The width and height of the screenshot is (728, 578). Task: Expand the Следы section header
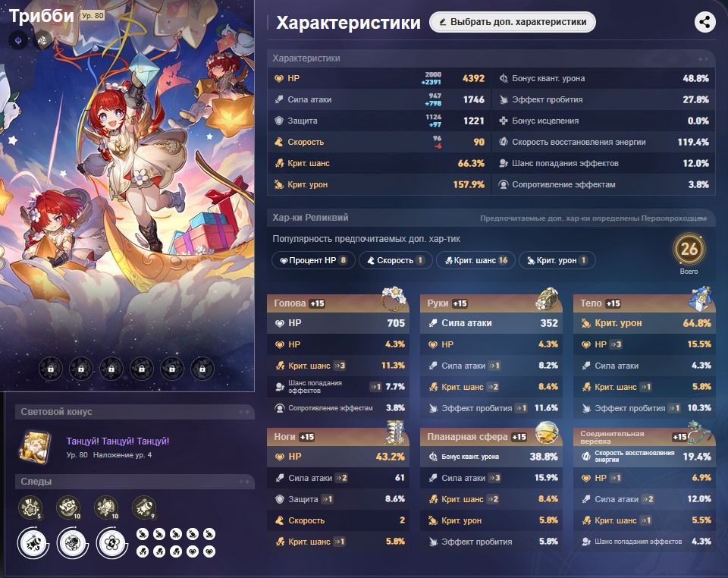point(135,482)
